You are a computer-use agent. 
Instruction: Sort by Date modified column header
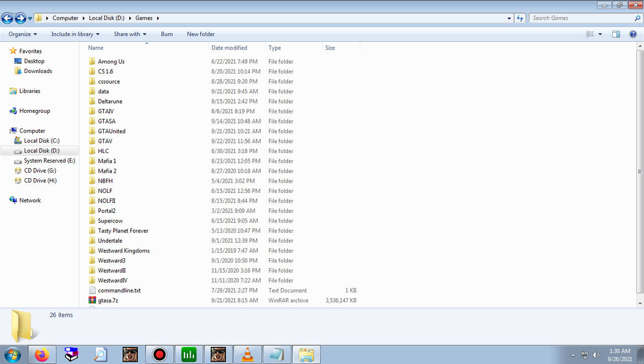(237, 48)
